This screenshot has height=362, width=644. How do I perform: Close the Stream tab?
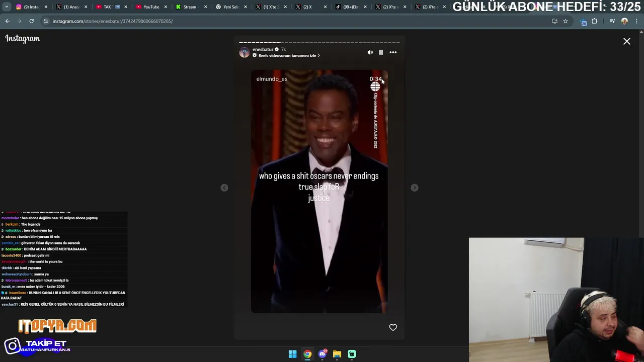tap(205, 7)
